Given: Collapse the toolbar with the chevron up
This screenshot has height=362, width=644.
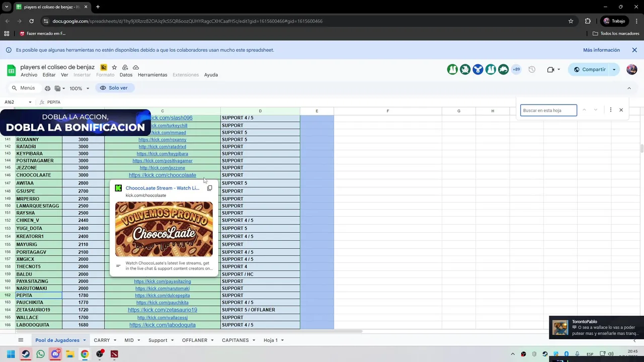Looking at the screenshot, I should (x=629, y=88).
